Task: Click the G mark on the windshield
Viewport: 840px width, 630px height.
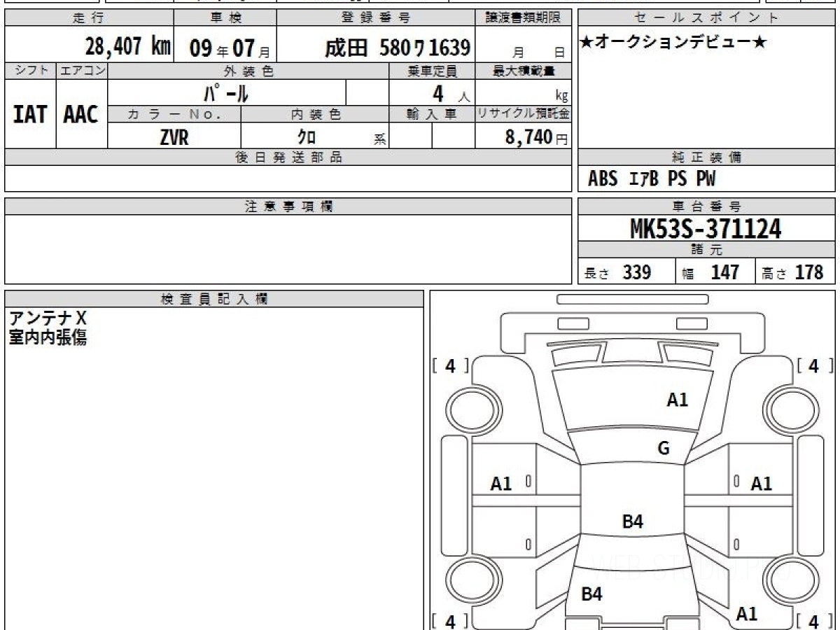Action: [663, 449]
